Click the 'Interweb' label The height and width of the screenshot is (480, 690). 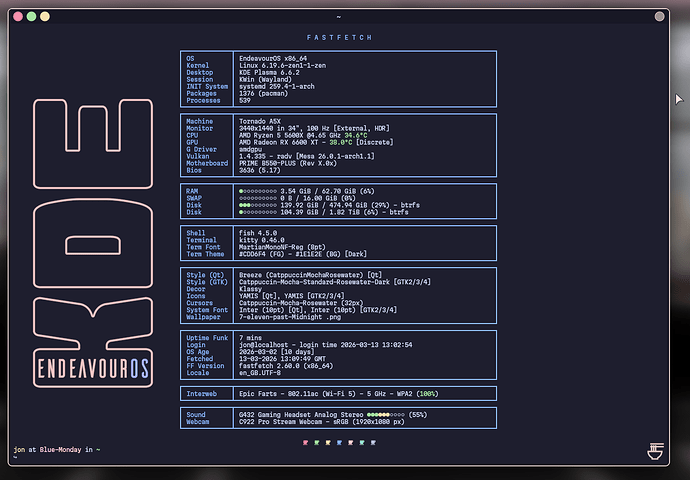(x=202, y=394)
